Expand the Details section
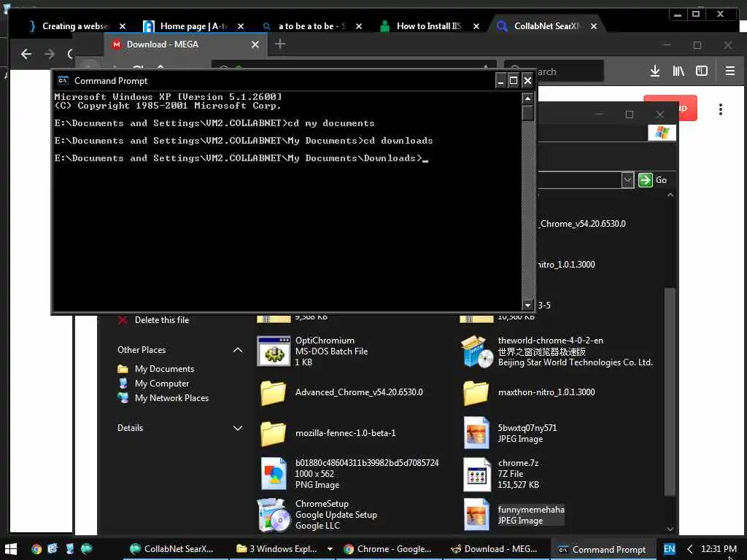Viewport: 747px width, 560px height. click(238, 428)
